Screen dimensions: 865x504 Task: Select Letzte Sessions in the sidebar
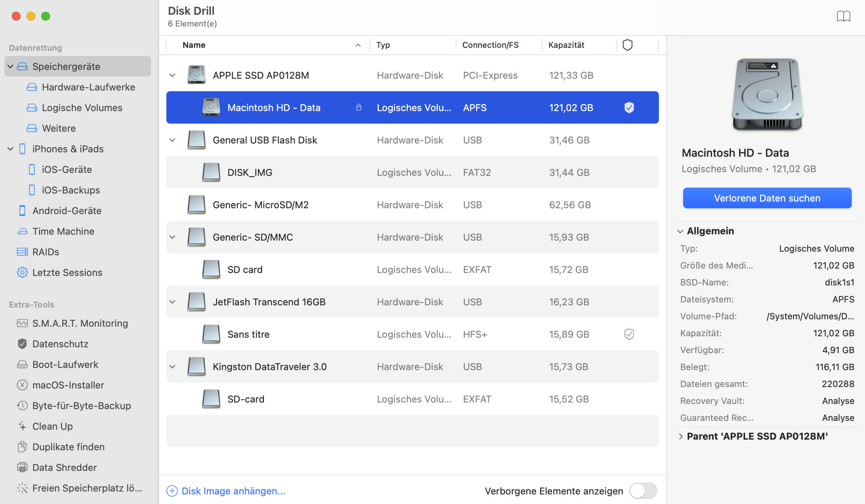(x=68, y=272)
